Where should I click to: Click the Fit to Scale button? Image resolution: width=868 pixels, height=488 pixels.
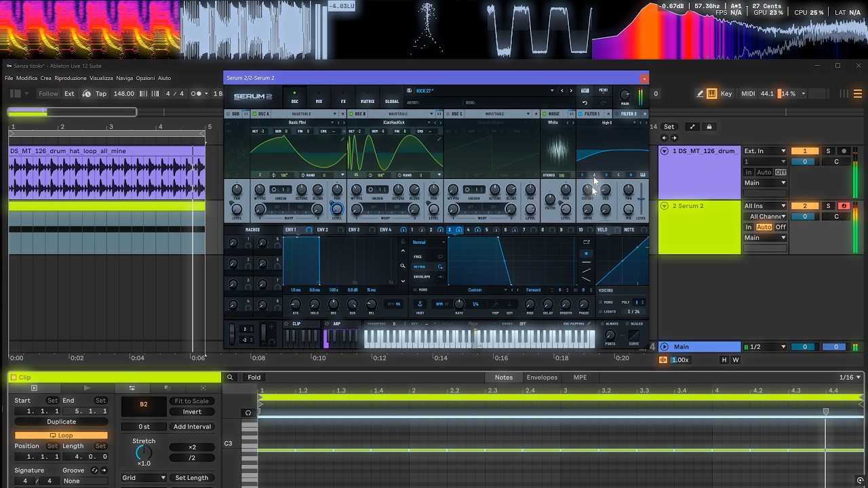pyautogui.click(x=192, y=401)
